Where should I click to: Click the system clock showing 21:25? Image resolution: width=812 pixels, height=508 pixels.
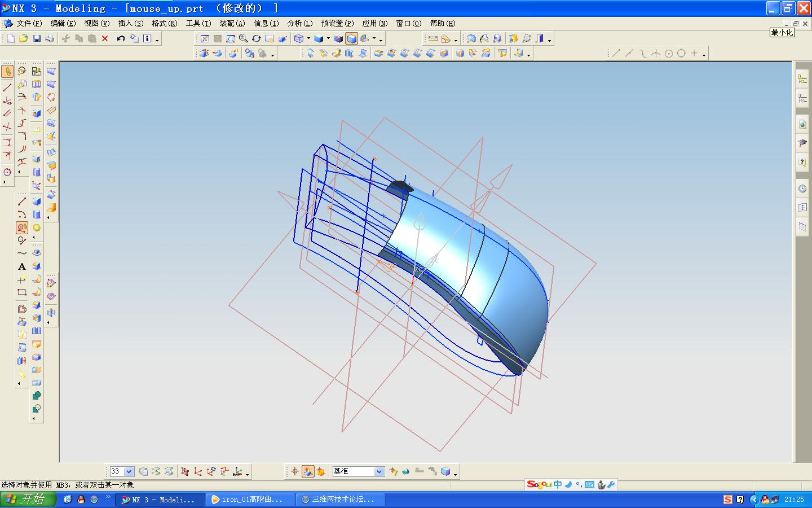tap(794, 500)
